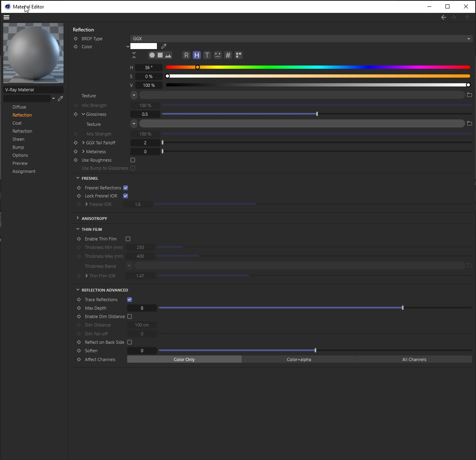Set Affect Channels to All Channels

pyautogui.click(x=414, y=359)
